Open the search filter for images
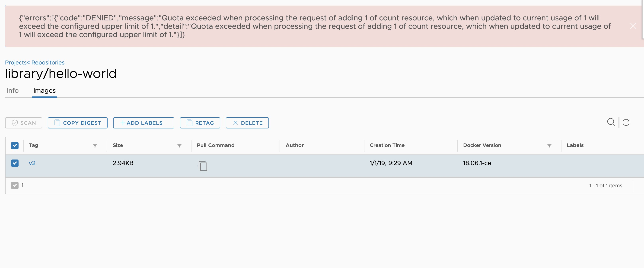The image size is (644, 268). click(611, 122)
